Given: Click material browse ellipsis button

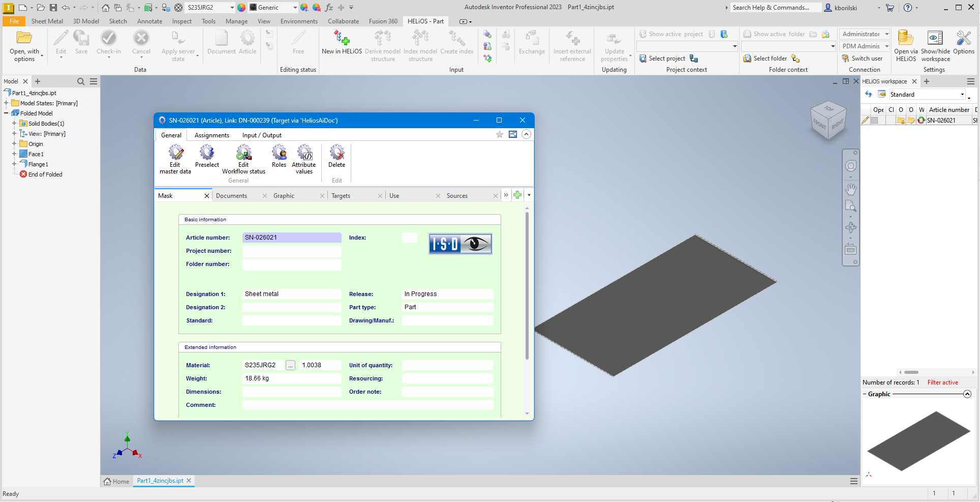Looking at the screenshot, I should pos(291,365).
